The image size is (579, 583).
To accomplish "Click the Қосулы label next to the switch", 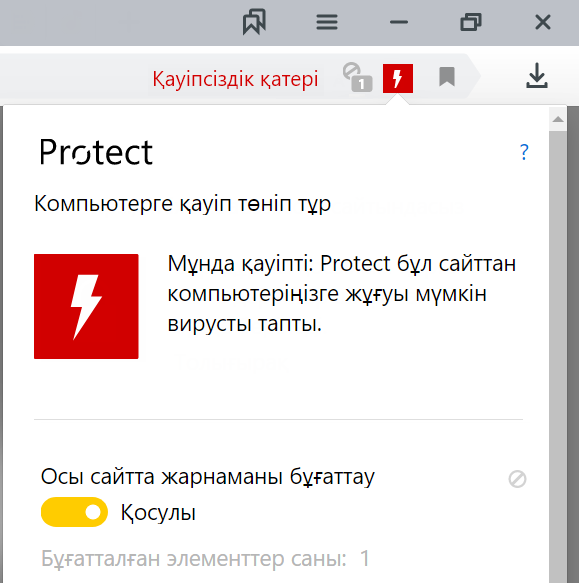I will point(158,512).
